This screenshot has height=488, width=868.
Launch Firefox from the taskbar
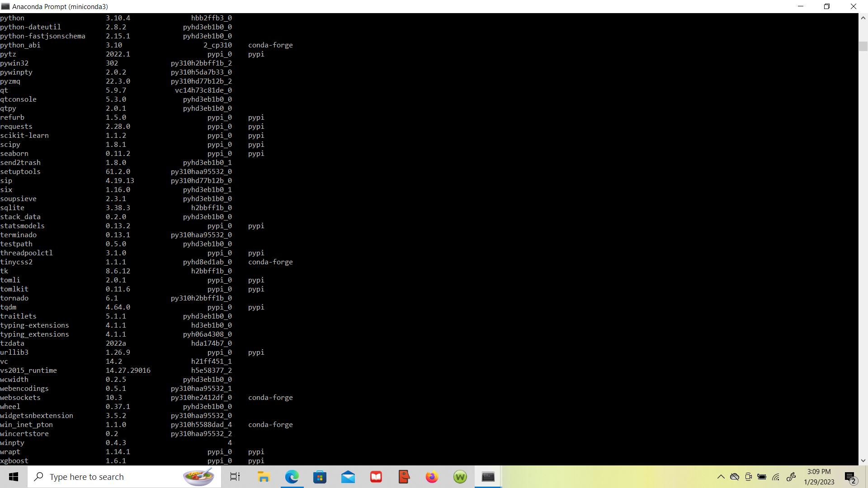432,477
